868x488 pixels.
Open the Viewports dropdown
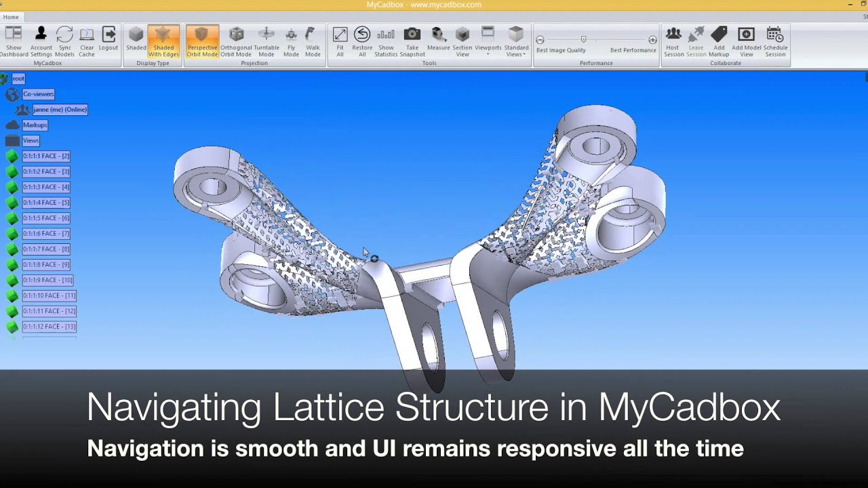click(488, 41)
